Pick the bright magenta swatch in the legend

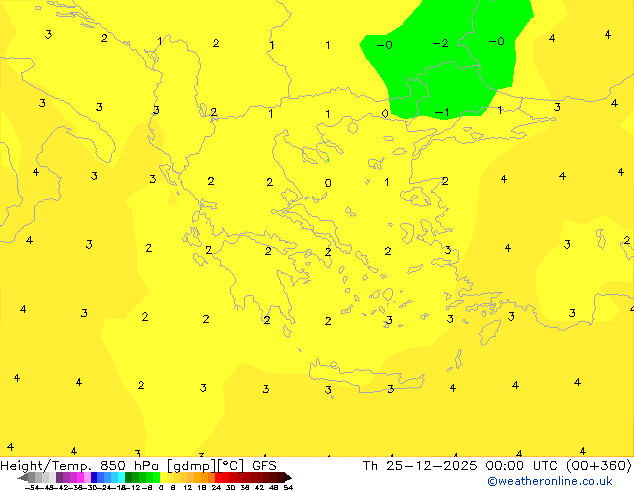80,477
